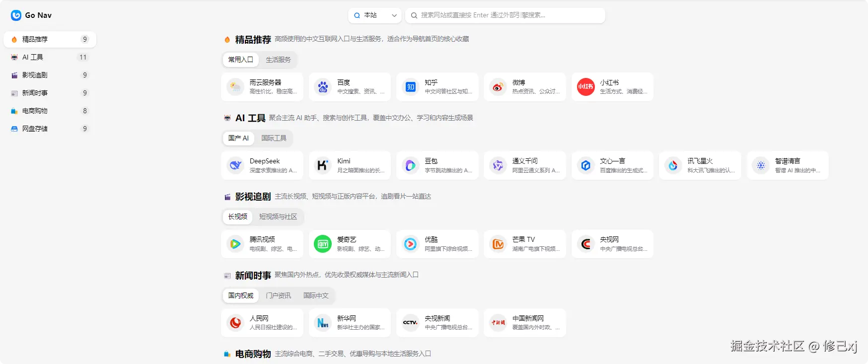The height and width of the screenshot is (364, 868).
Task: Select the 国产 AI tab
Action: pyautogui.click(x=238, y=138)
